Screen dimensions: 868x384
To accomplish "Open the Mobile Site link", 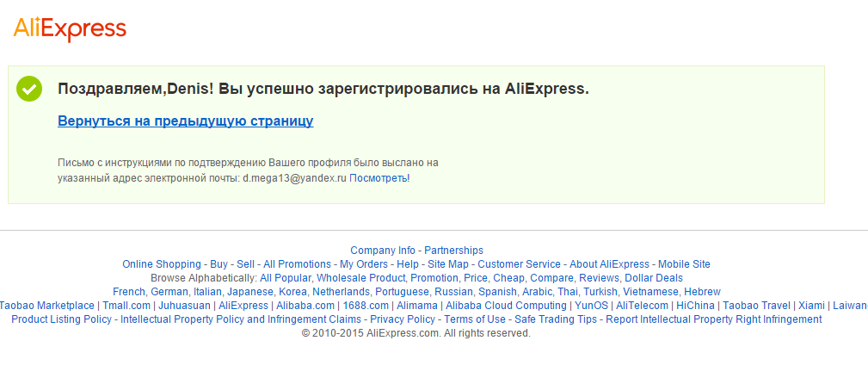I will tap(684, 264).
